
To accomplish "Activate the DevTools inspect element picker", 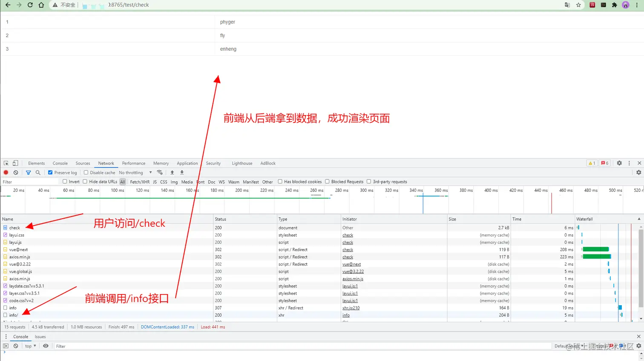I will pos(6,163).
